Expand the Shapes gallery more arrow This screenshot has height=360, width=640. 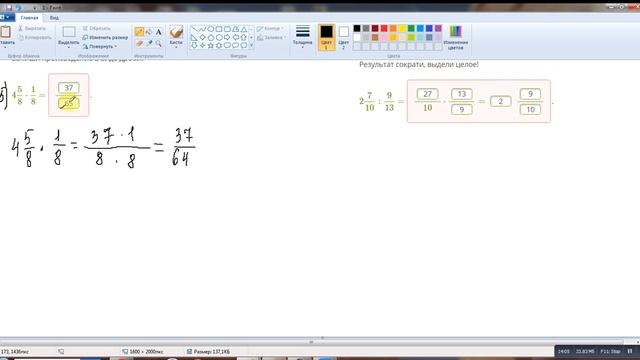(251, 45)
